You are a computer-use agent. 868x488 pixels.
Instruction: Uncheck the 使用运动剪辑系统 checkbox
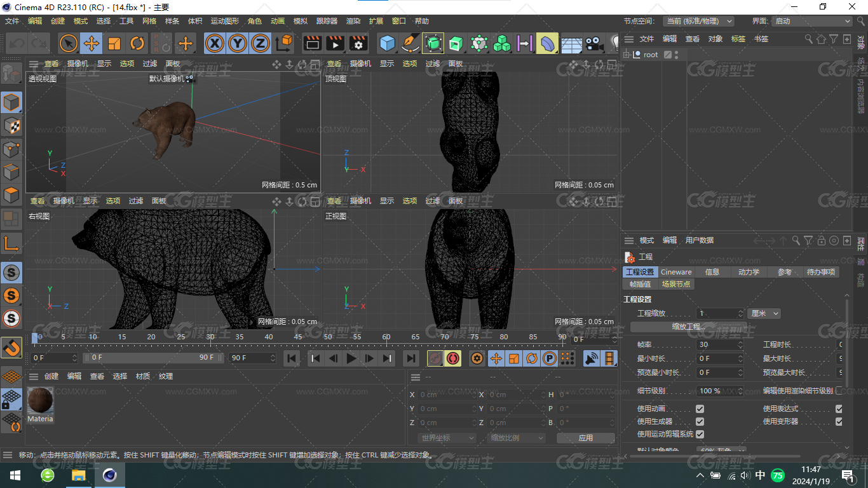[x=700, y=434]
